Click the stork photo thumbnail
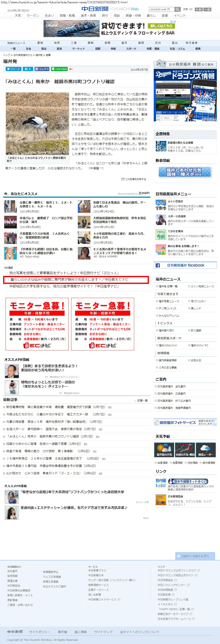Screen dimensions: 220x644 click(37, 124)
